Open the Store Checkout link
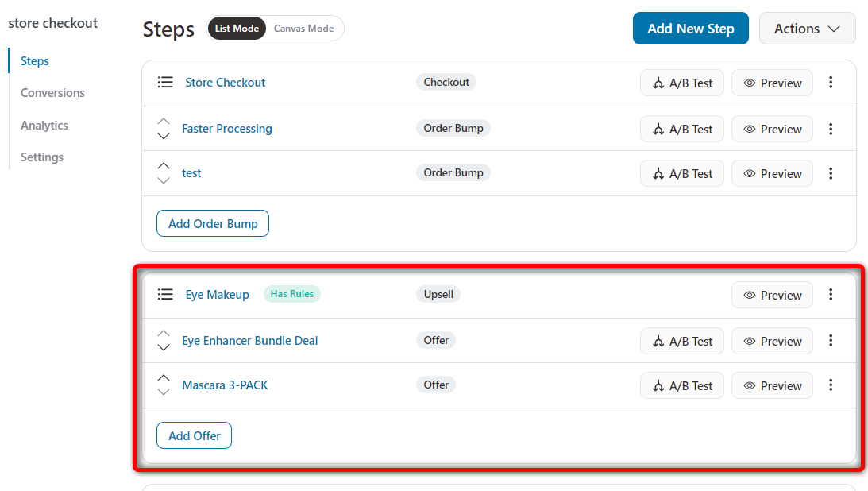 226,83
